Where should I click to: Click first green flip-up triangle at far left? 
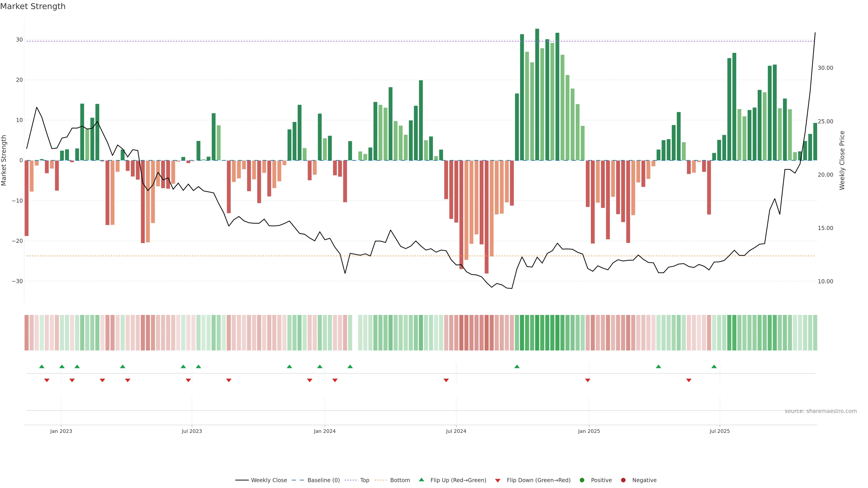(x=42, y=366)
